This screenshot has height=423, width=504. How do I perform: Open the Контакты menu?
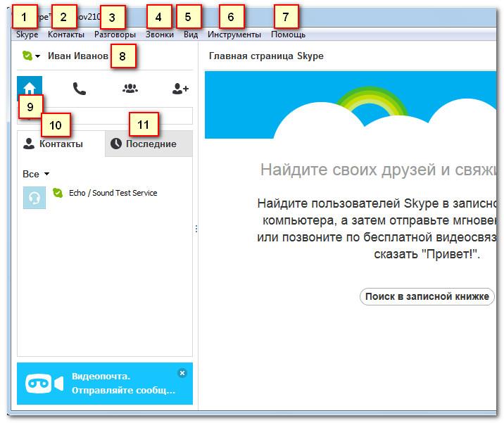pyautogui.click(x=65, y=34)
